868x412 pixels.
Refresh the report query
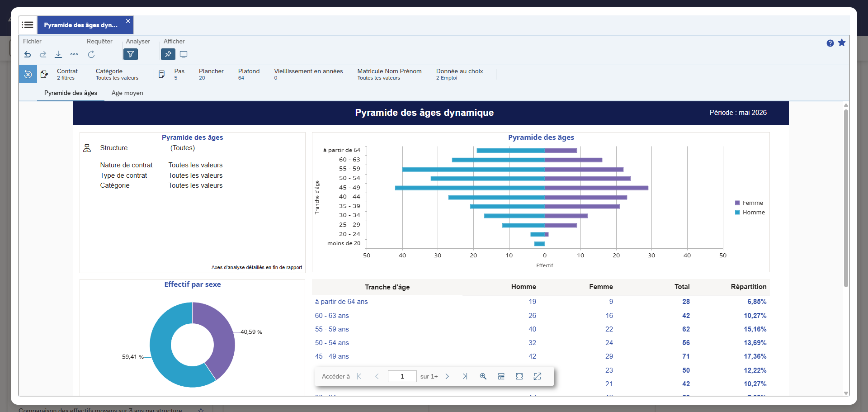[91, 54]
